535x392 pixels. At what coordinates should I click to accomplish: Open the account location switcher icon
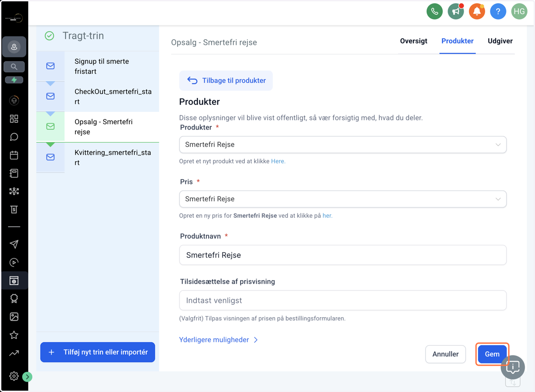pyautogui.click(x=14, y=47)
